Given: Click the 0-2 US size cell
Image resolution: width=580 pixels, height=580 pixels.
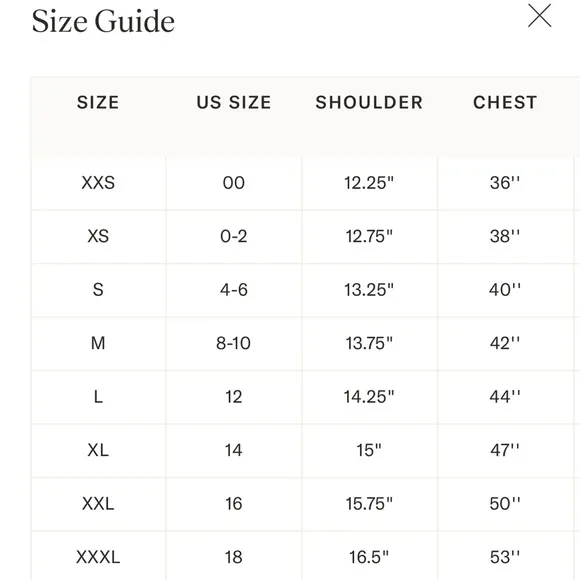Looking at the screenshot, I should (234, 236).
